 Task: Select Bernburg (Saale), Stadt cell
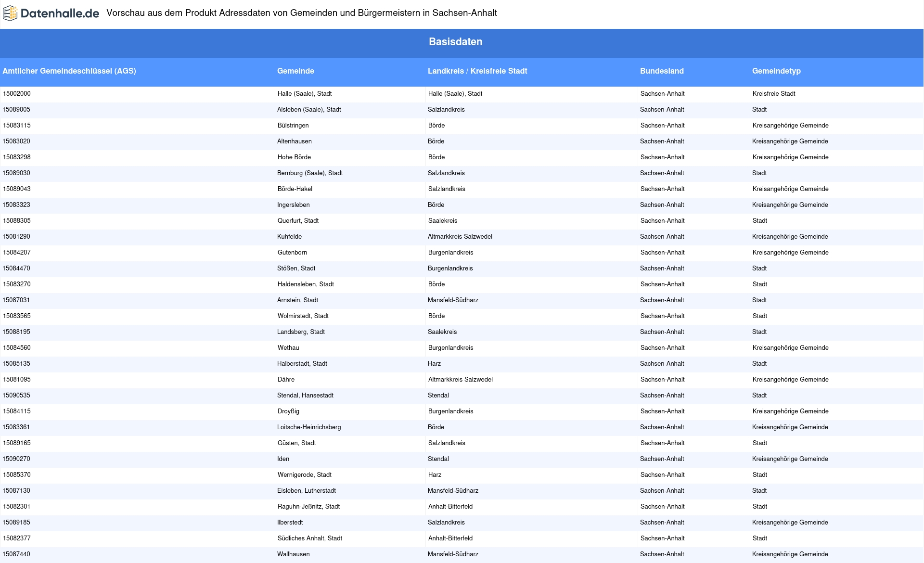click(x=310, y=173)
